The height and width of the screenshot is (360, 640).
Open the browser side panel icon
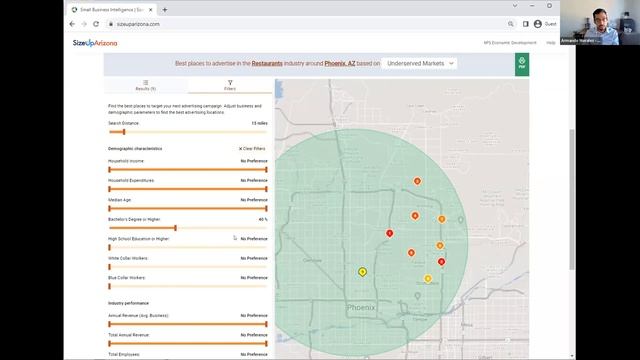point(526,24)
